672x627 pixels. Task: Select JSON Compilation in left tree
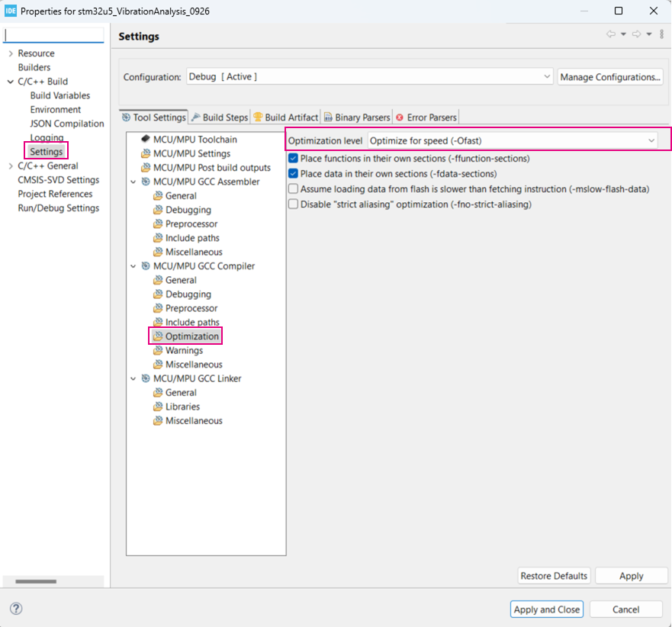coord(67,124)
